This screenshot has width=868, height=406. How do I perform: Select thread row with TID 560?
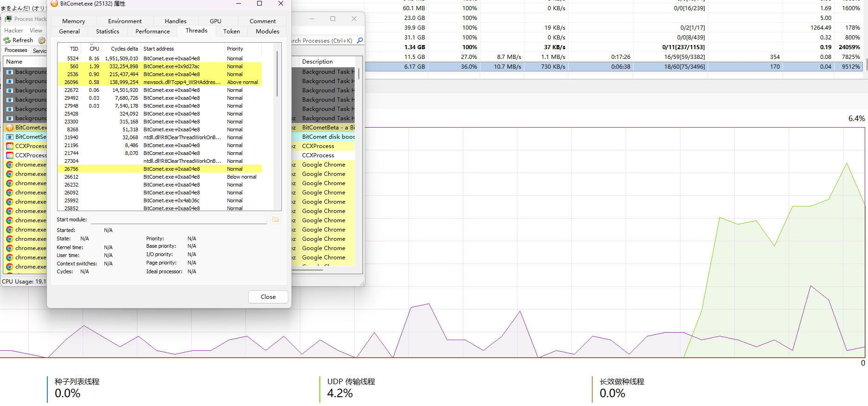click(x=160, y=66)
